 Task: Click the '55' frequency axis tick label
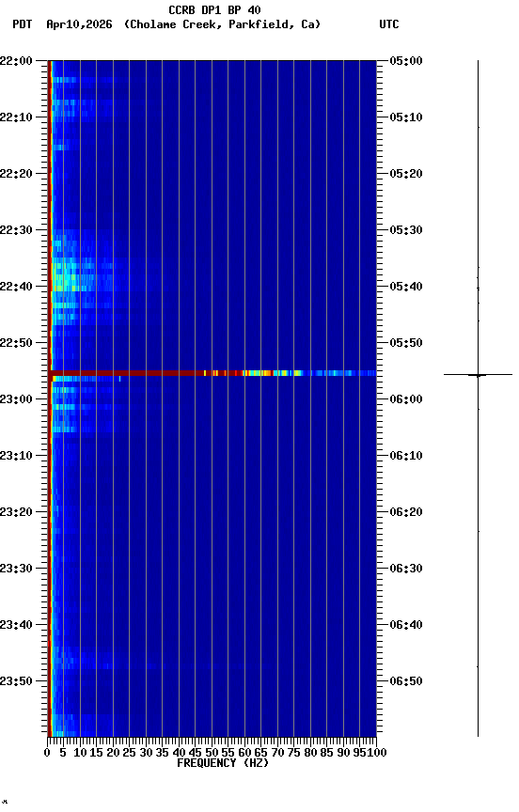click(x=228, y=754)
